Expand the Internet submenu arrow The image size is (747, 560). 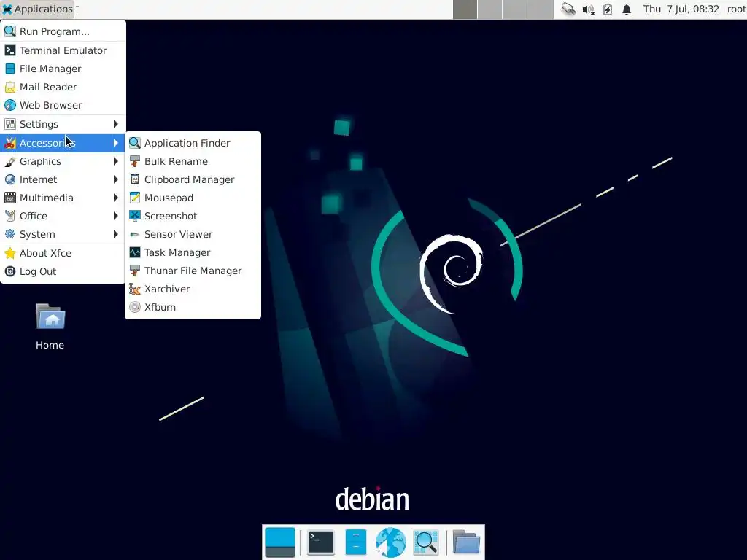coord(115,179)
